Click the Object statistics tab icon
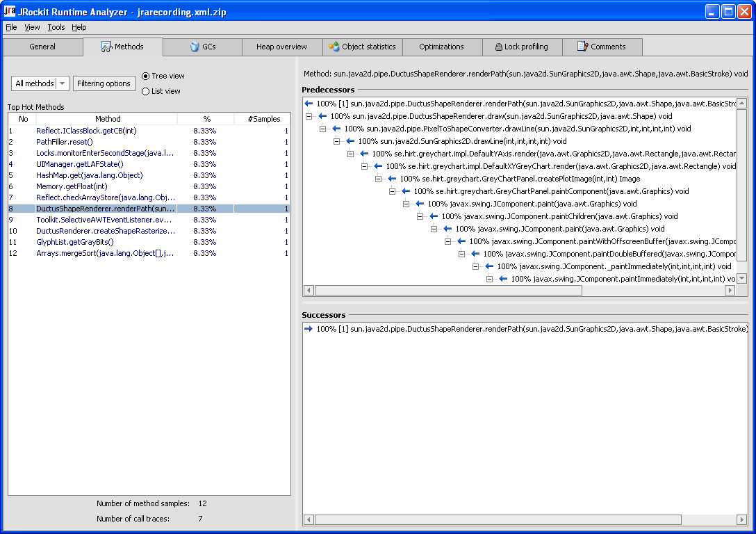This screenshot has height=534, width=756. tap(334, 47)
